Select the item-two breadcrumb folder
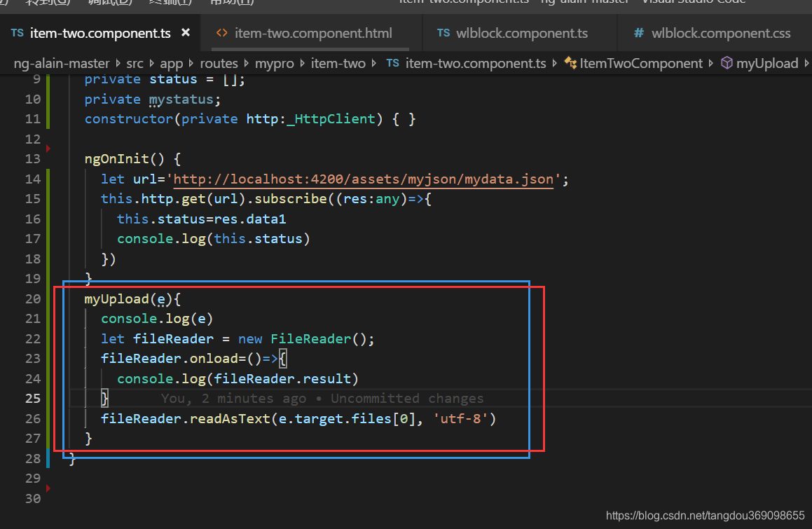This screenshot has width=812, height=529. click(x=338, y=63)
